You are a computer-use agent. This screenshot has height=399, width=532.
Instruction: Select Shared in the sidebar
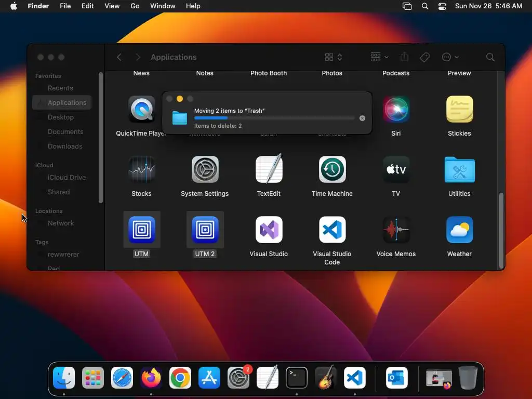(62, 192)
